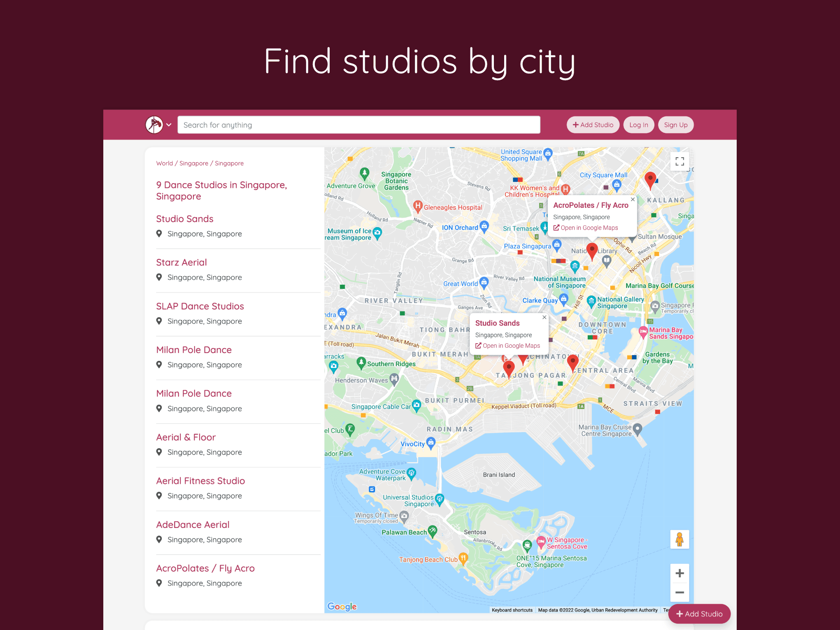The height and width of the screenshot is (630, 840).
Task: Click the VivoCity shopping marker
Action: [431, 443]
